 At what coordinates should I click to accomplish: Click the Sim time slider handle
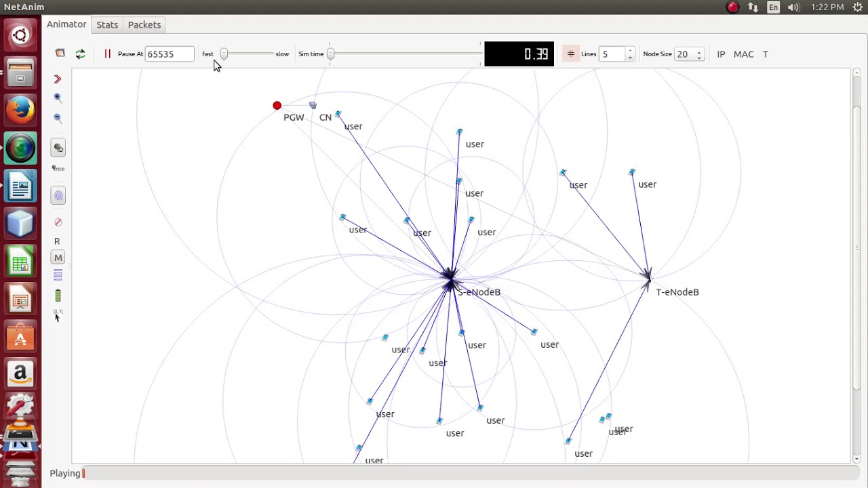pyautogui.click(x=331, y=54)
